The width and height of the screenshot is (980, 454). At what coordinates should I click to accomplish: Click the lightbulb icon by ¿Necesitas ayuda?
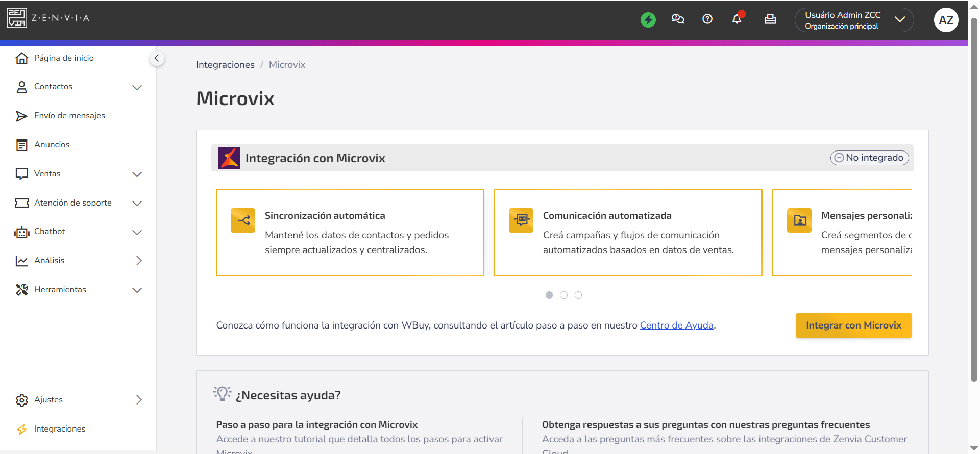pos(222,394)
